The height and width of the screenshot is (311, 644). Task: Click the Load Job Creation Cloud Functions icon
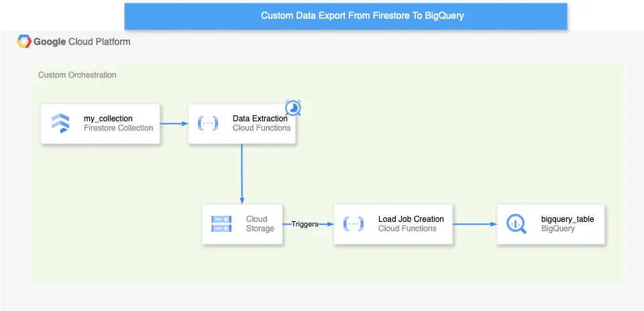coord(354,224)
